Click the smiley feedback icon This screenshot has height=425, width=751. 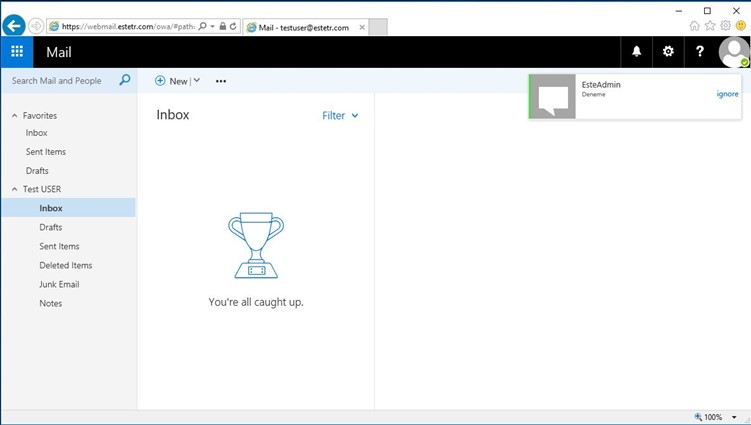coord(741,26)
